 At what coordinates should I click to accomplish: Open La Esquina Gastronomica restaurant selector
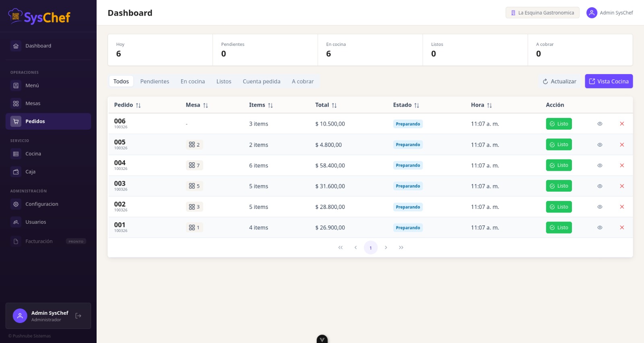pos(542,13)
